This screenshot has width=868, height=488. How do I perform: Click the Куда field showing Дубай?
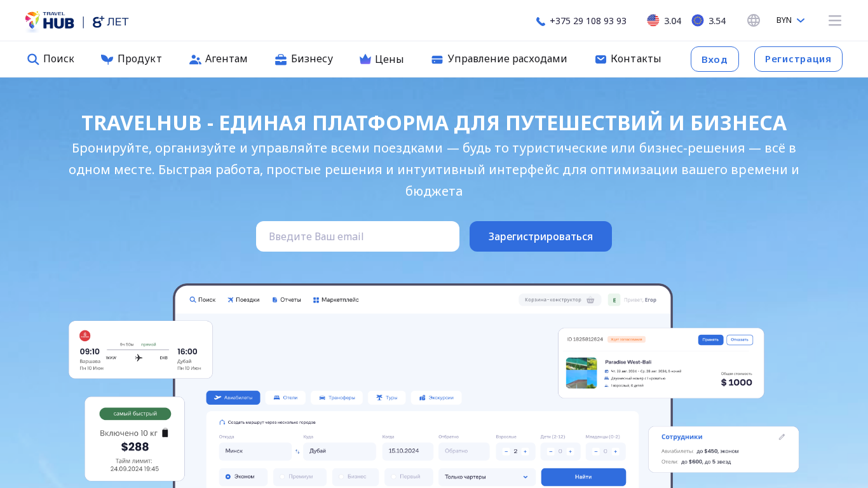339,451
